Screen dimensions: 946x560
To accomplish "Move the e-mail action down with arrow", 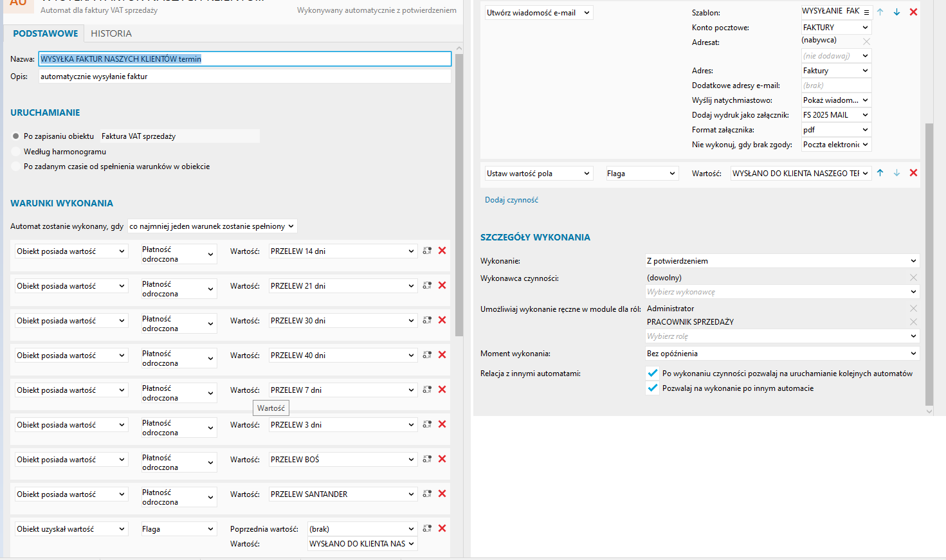I will point(896,12).
